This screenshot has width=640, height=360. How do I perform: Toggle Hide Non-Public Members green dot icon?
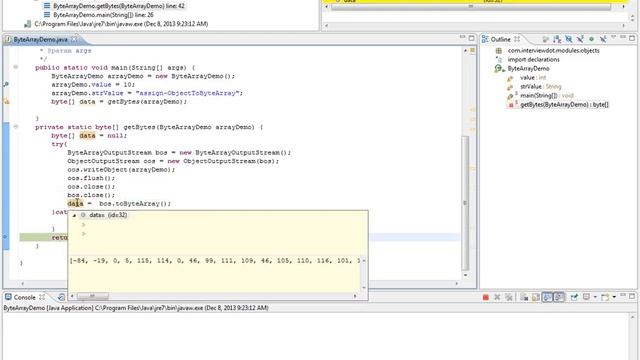591,39
